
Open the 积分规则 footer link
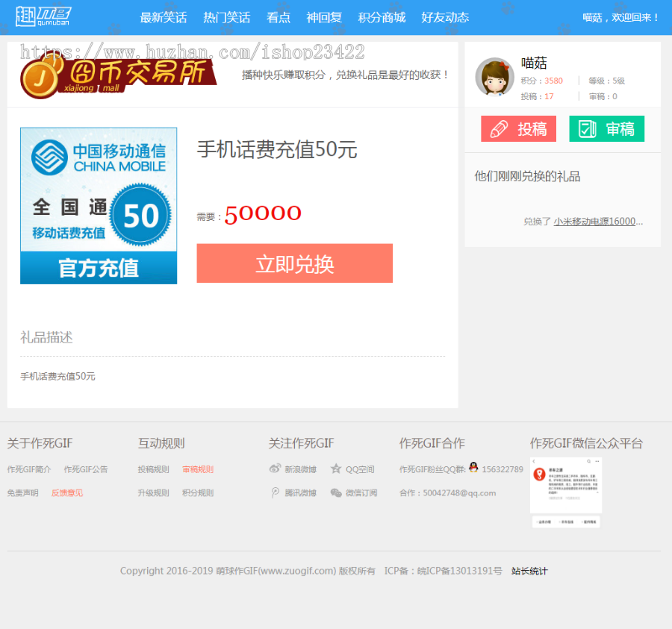tap(198, 493)
